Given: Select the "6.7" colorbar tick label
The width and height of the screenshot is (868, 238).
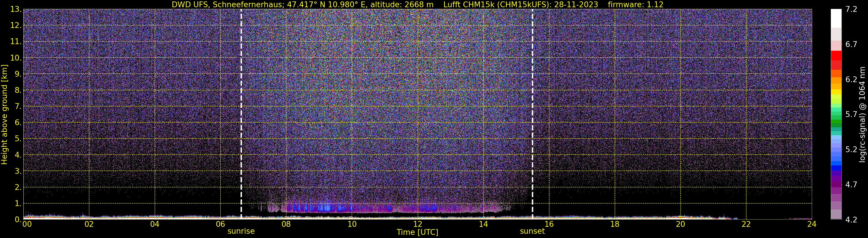Looking at the screenshot, I should click(851, 44).
